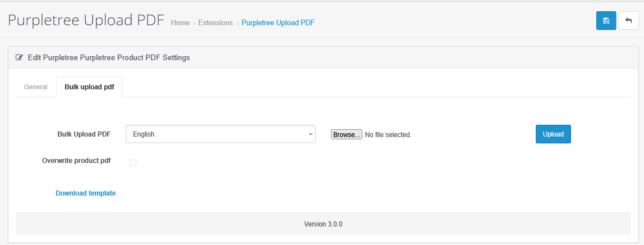Click the Overwrite product pdf label
This screenshot has width=644, height=245.
click(x=76, y=161)
